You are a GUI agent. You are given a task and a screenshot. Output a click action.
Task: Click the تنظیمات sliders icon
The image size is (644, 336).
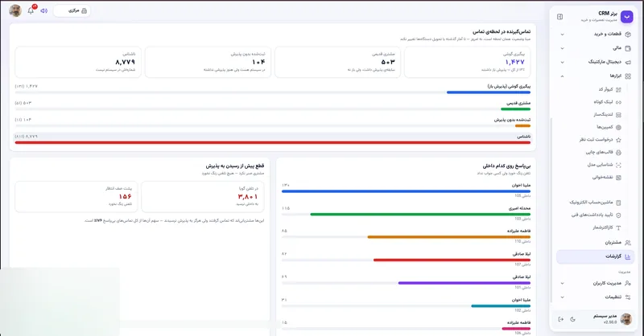click(x=628, y=297)
